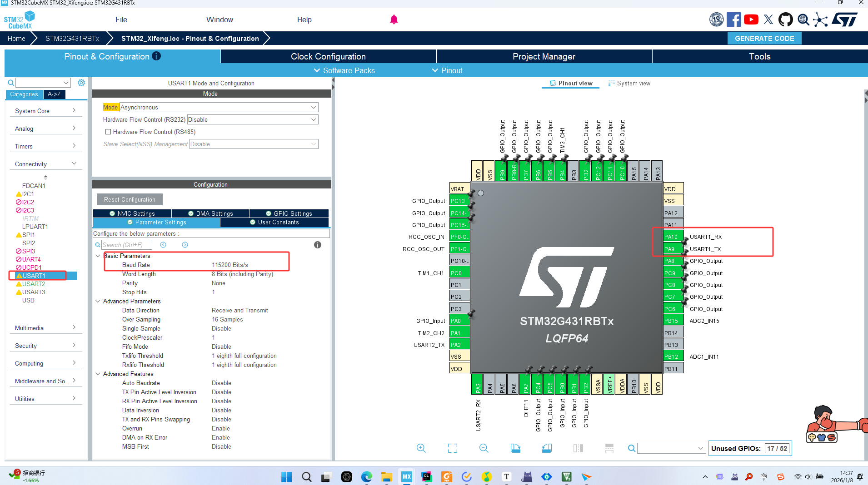The width and height of the screenshot is (868, 485).
Task: Collapse the Advanced Parameters group
Action: tap(98, 301)
